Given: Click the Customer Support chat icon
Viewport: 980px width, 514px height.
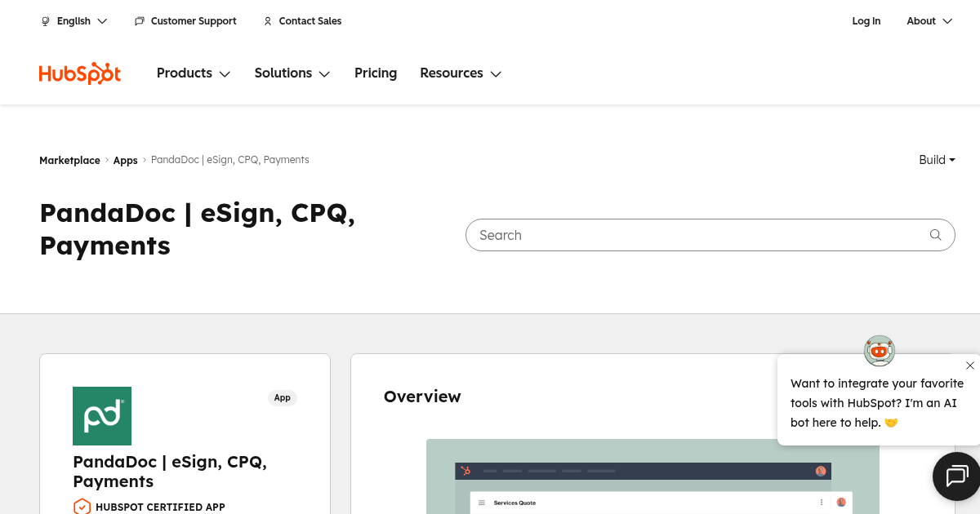Looking at the screenshot, I should (140, 21).
